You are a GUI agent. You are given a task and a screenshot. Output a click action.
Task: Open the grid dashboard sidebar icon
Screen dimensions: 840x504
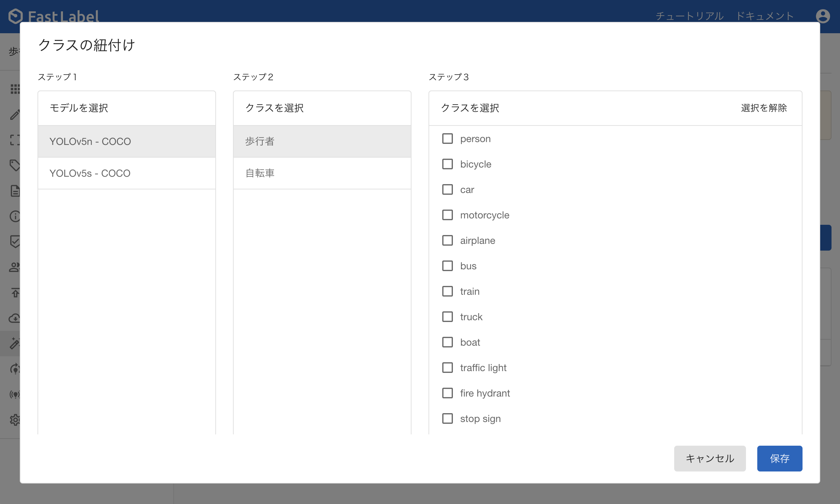pyautogui.click(x=15, y=89)
